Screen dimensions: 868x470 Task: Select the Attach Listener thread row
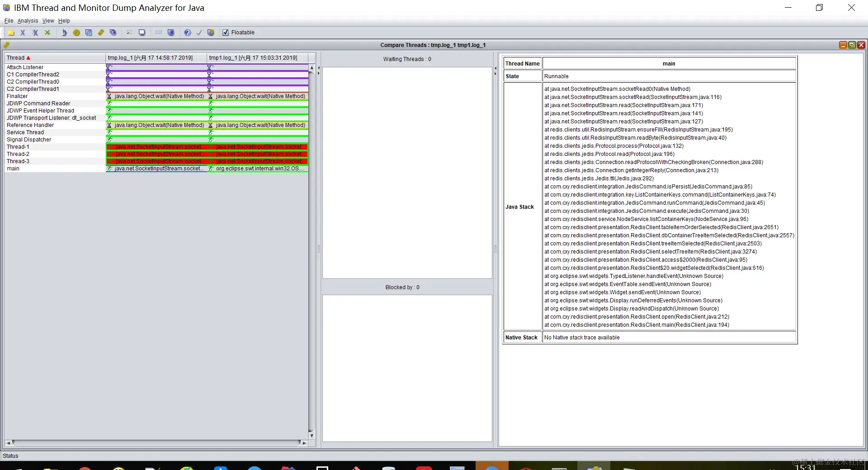[55, 67]
